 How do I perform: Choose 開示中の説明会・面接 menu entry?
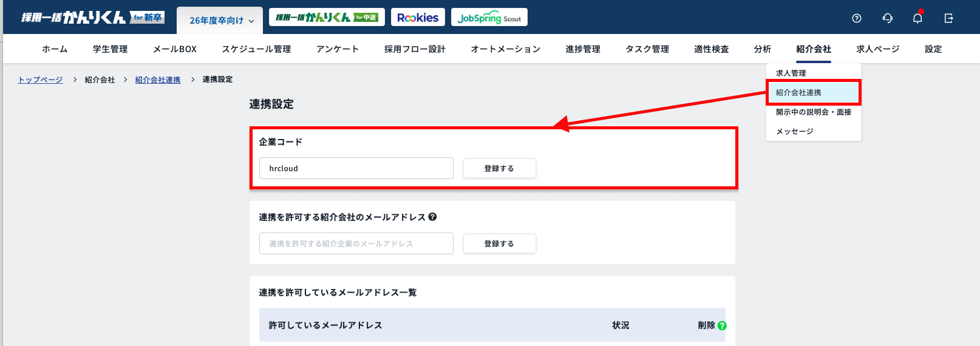pyautogui.click(x=813, y=112)
